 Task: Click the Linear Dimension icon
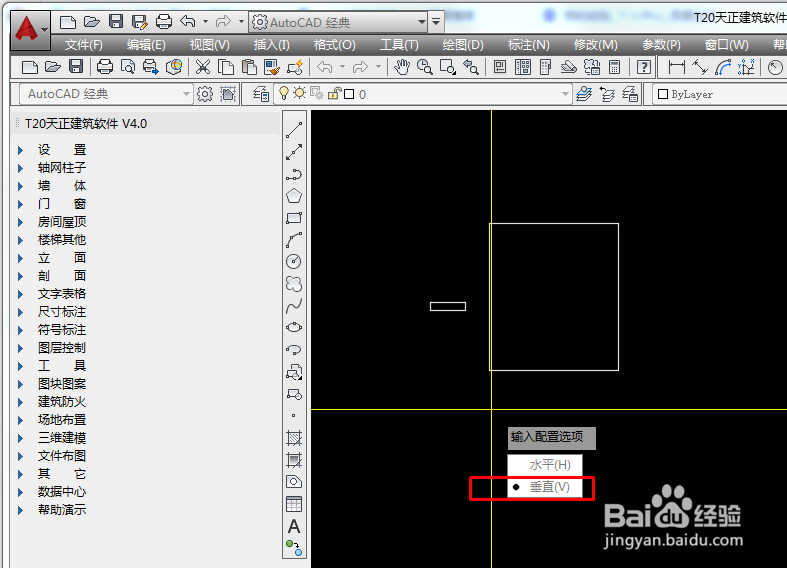677,67
